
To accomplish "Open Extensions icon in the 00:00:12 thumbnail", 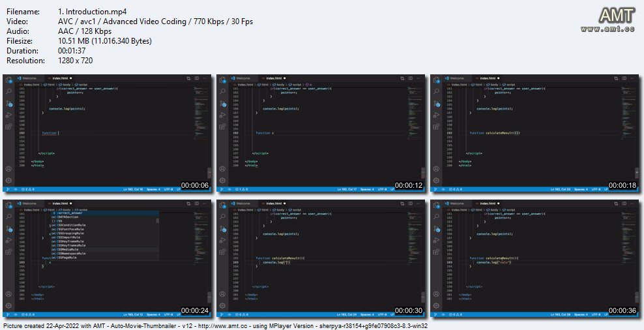I will tap(223, 127).
